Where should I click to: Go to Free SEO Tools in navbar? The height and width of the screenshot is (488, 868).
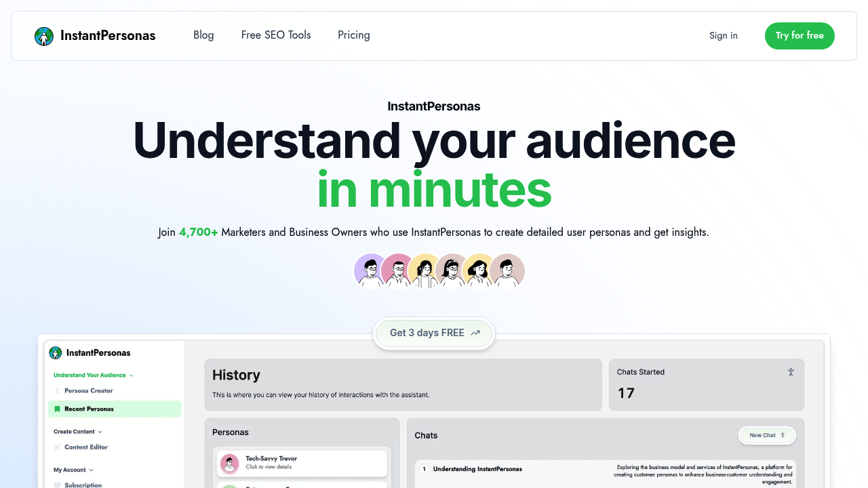[x=276, y=35]
